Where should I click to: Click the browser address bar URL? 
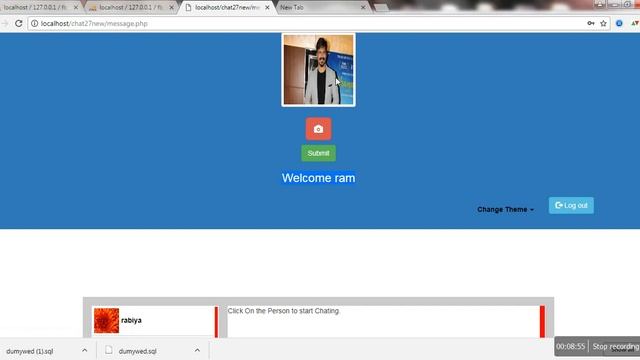pyautogui.click(x=94, y=24)
